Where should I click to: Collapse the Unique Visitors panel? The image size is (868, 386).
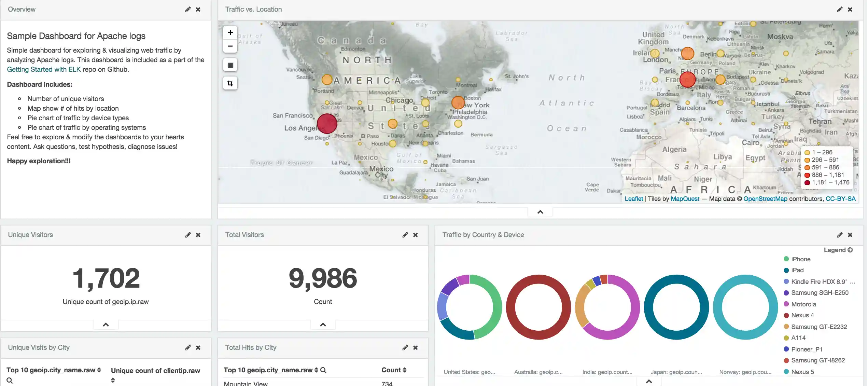click(106, 325)
